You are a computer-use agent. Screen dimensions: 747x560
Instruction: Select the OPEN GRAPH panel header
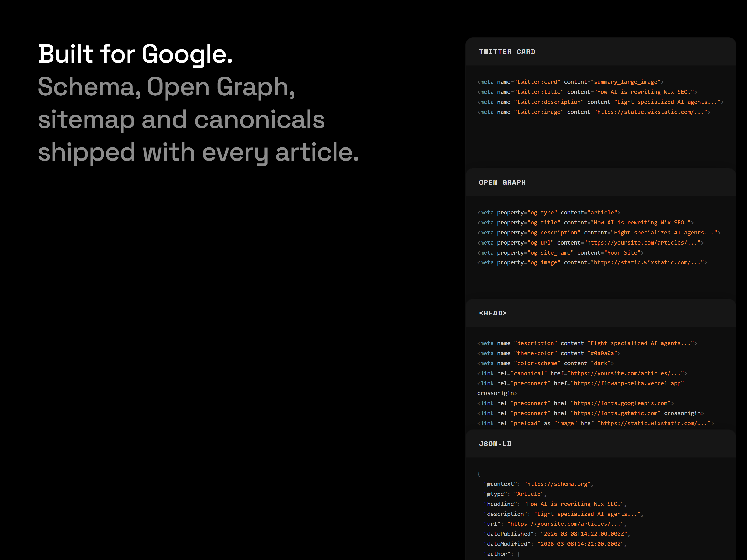pyautogui.click(x=600, y=182)
